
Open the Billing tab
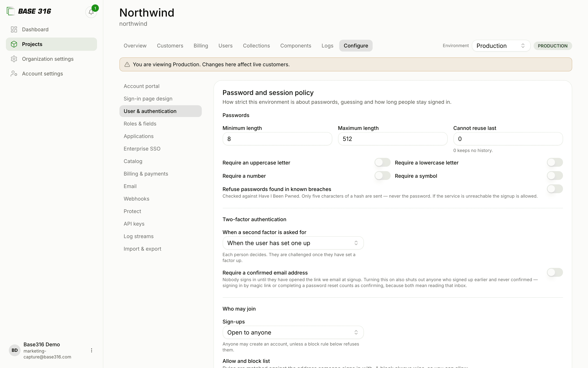[x=201, y=46]
